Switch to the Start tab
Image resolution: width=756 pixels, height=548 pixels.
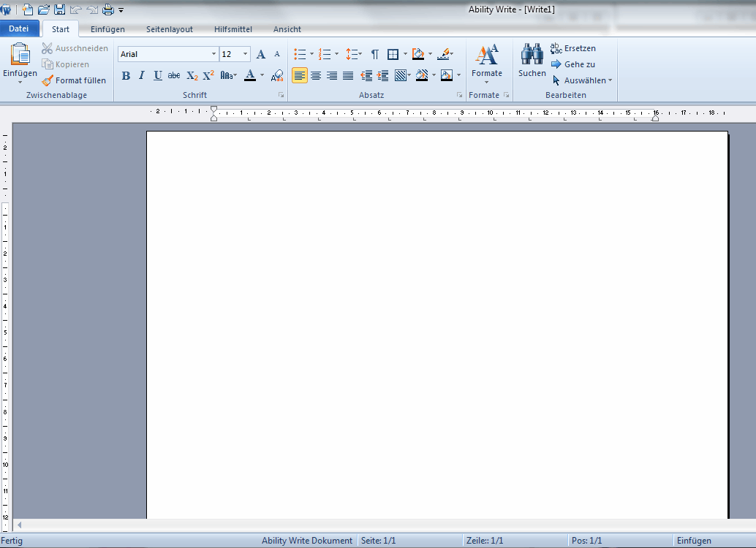pyautogui.click(x=61, y=29)
